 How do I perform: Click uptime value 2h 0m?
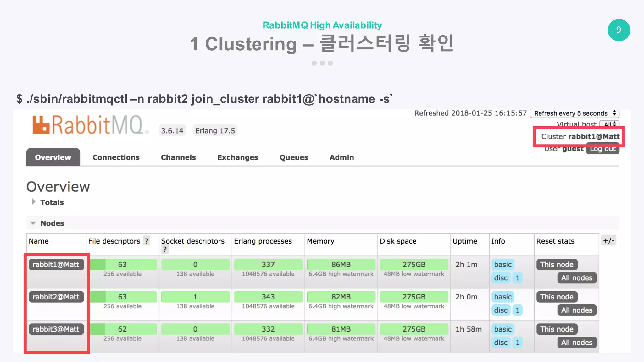point(466,297)
